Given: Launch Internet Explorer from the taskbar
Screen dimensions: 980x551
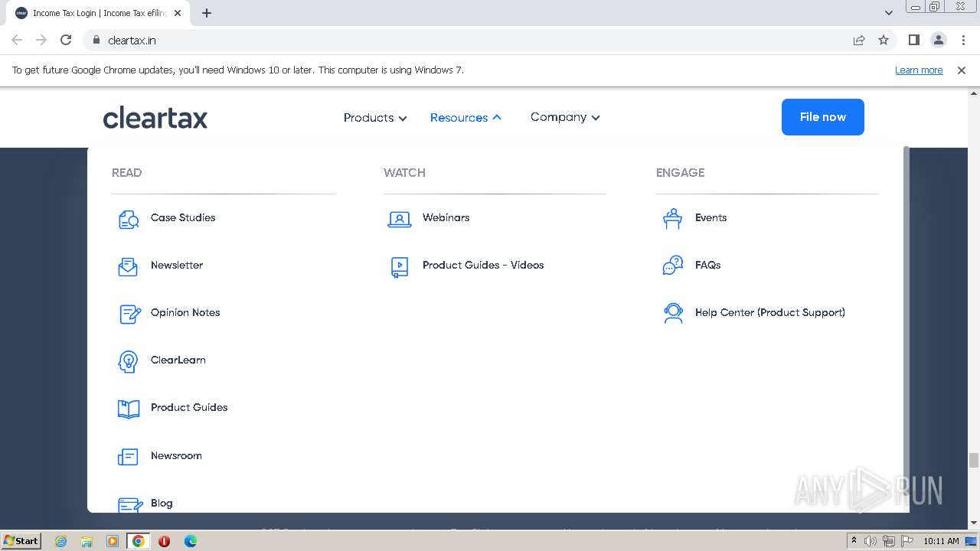Looking at the screenshot, I should point(60,541).
